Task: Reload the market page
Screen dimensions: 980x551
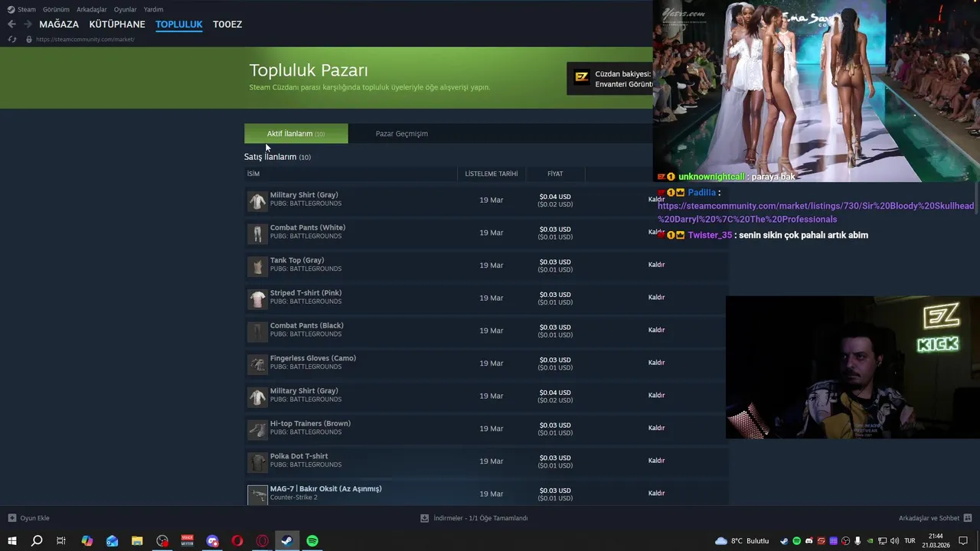Action: [11, 39]
